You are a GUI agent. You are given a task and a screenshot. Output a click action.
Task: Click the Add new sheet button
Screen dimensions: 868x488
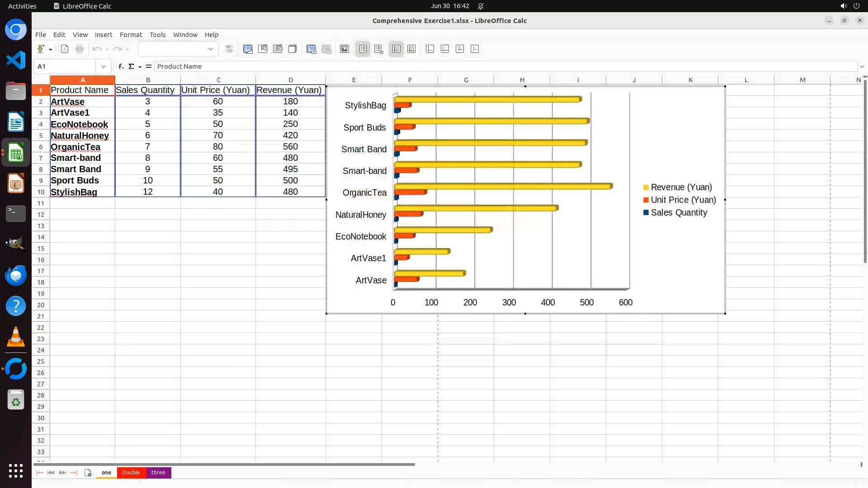(88, 472)
